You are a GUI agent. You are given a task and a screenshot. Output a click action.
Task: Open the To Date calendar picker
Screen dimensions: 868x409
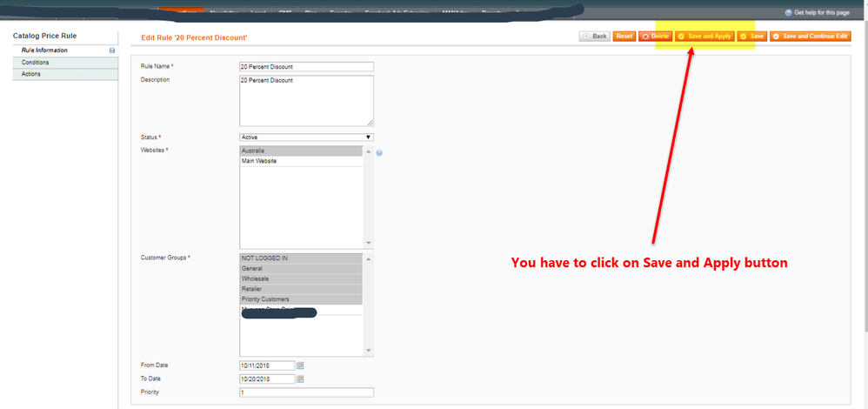click(x=300, y=379)
